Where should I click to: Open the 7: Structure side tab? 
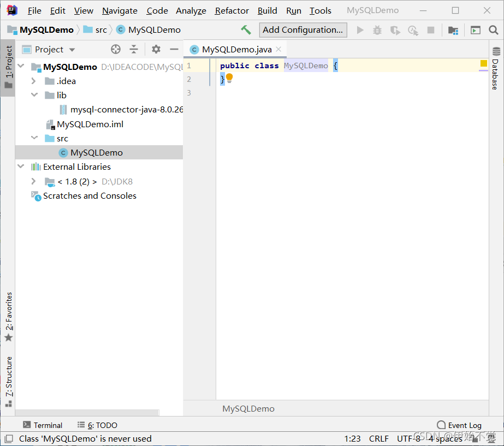click(9, 382)
